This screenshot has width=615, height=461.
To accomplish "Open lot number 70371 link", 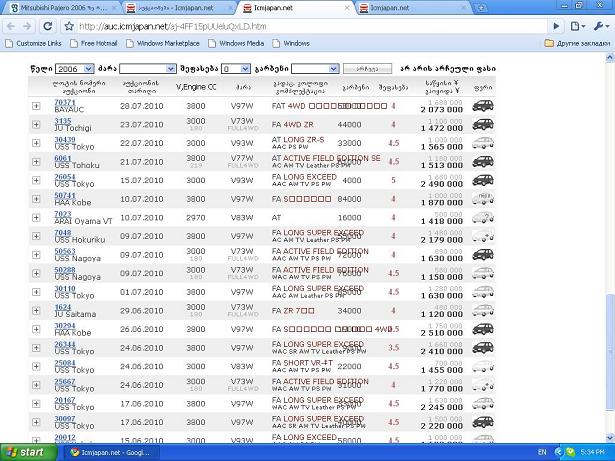I will 65,102.
